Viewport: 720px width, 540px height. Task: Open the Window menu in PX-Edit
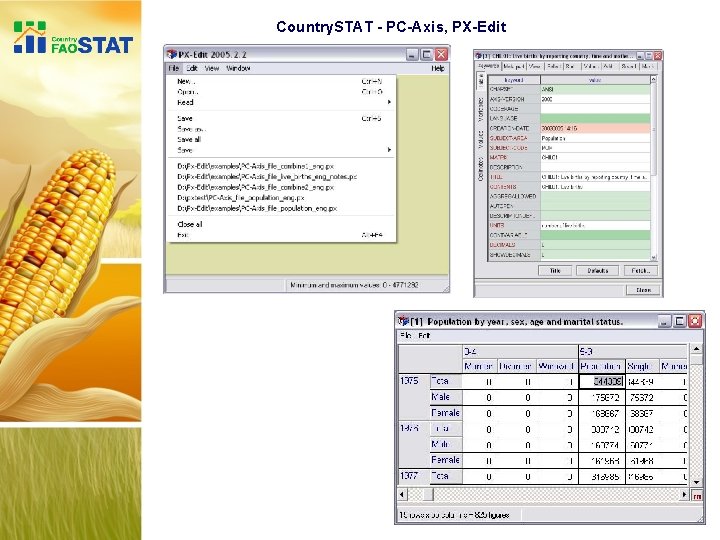coord(238,68)
